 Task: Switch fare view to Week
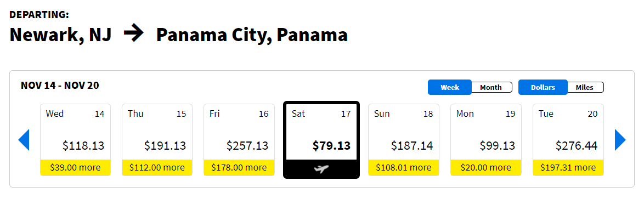tap(450, 87)
